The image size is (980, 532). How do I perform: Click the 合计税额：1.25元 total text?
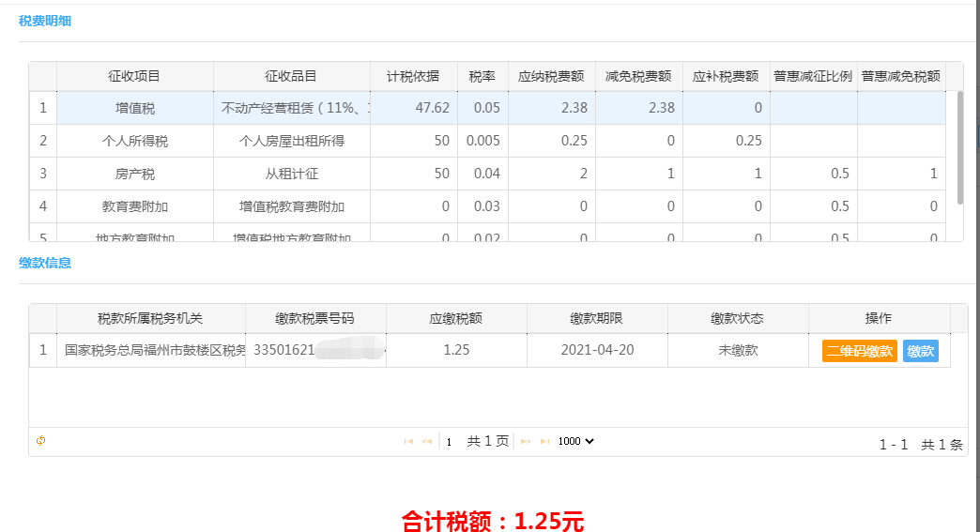(x=493, y=521)
